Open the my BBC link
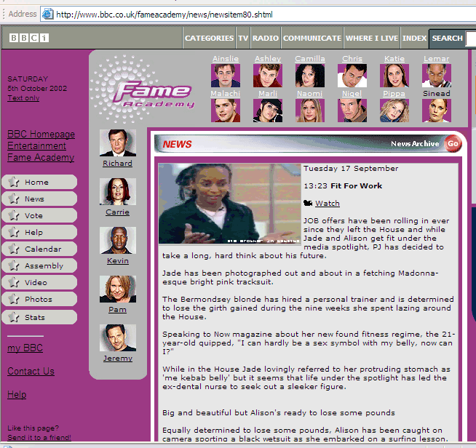This screenshot has height=448, width=476. [x=25, y=348]
